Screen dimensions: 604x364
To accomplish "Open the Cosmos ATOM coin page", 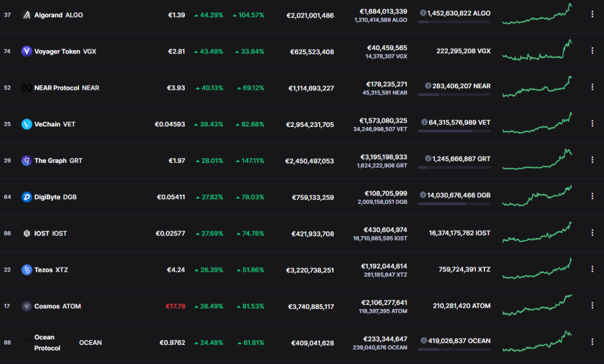I will [57, 306].
